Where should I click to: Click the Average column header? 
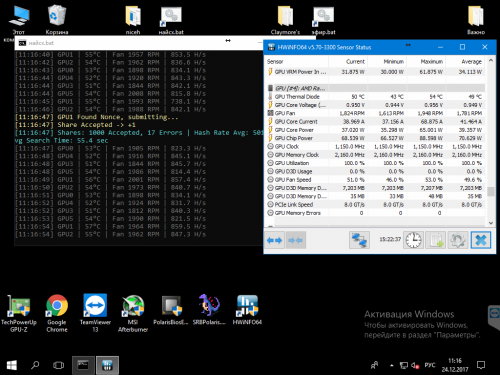(x=465, y=61)
